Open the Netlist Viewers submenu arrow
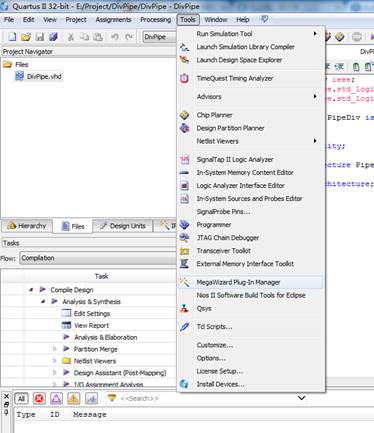 (x=315, y=141)
